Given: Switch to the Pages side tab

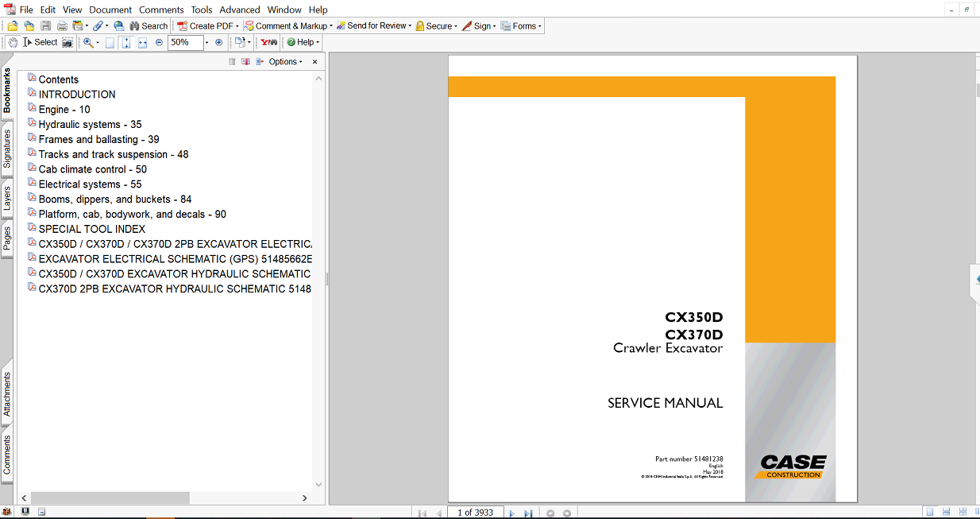Looking at the screenshot, I should point(7,238).
